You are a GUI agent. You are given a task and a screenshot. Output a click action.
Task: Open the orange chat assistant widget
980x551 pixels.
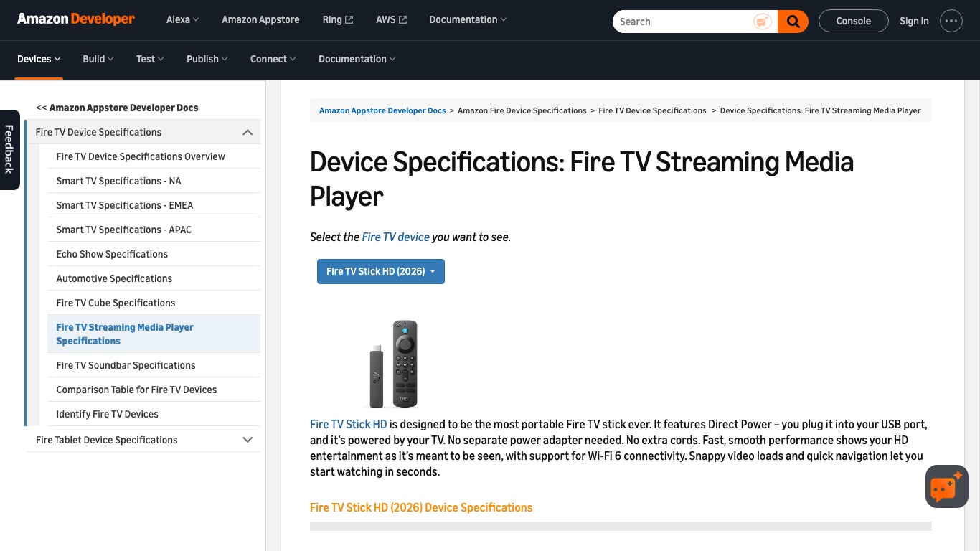(x=947, y=486)
